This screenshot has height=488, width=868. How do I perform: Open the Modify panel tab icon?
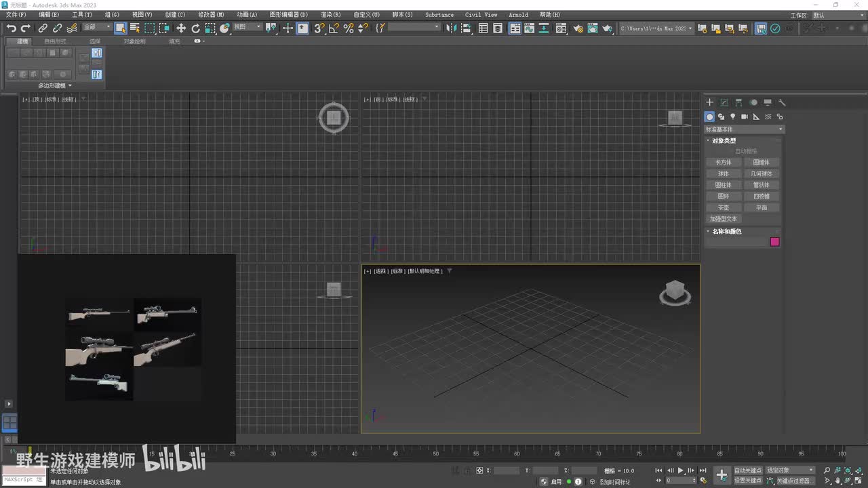point(724,102)
